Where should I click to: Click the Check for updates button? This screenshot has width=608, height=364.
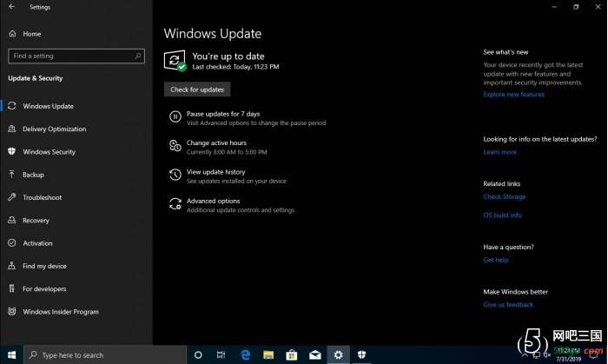(x=197, y=89)
